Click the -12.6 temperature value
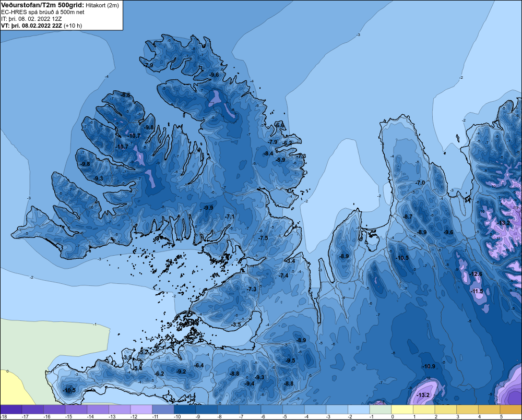Viewport: 522px width, 420px height. pyautogui.click(x=476, y=274)
